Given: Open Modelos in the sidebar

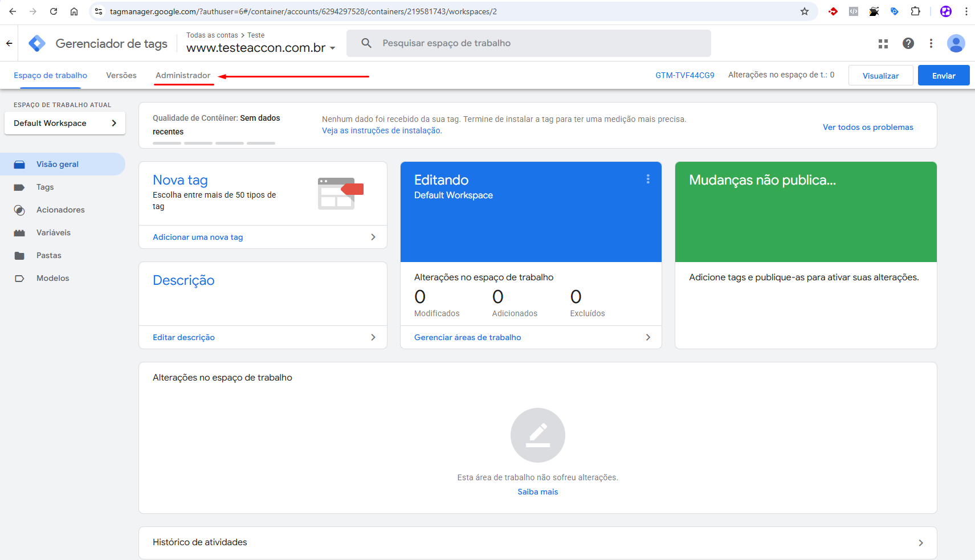Looking at the screenshot, I should (x=53, y=278).
